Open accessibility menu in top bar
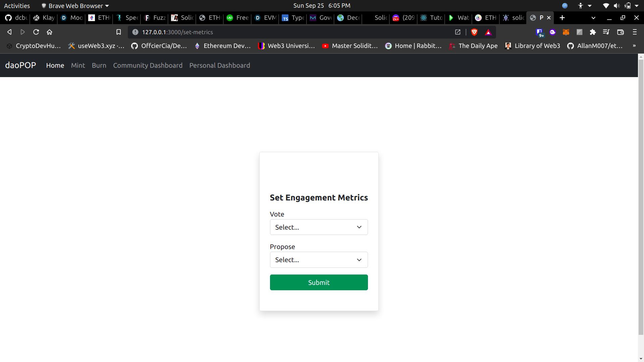Viewport: 644px width, 362px height. 584,6
